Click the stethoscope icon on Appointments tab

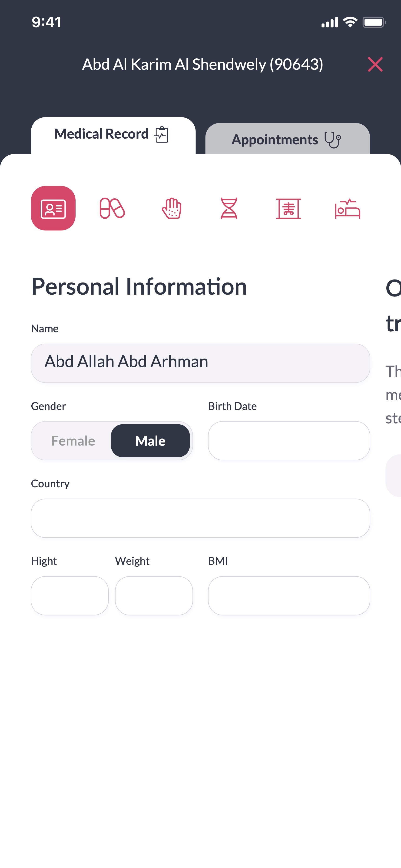click(x=333, y=140)
